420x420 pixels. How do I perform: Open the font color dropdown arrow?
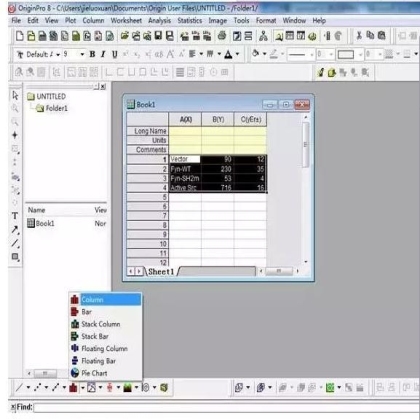point(237,54)
